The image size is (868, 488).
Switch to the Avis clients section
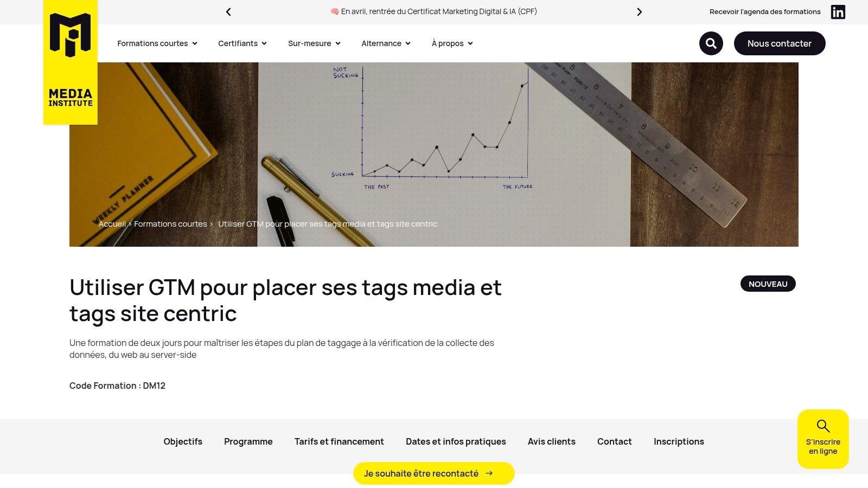click(x=551, y=441)
